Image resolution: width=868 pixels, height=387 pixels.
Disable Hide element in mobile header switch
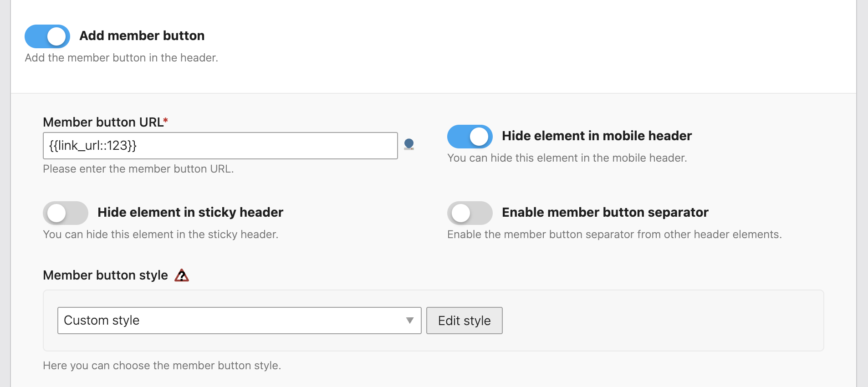[470, 137]
